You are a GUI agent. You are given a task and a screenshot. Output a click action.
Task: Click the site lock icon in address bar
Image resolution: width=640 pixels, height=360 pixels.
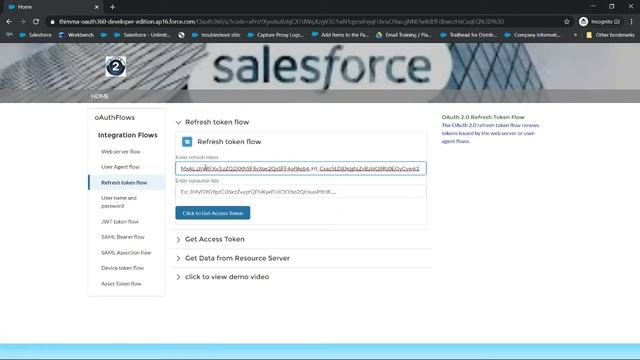coord(52,22)
